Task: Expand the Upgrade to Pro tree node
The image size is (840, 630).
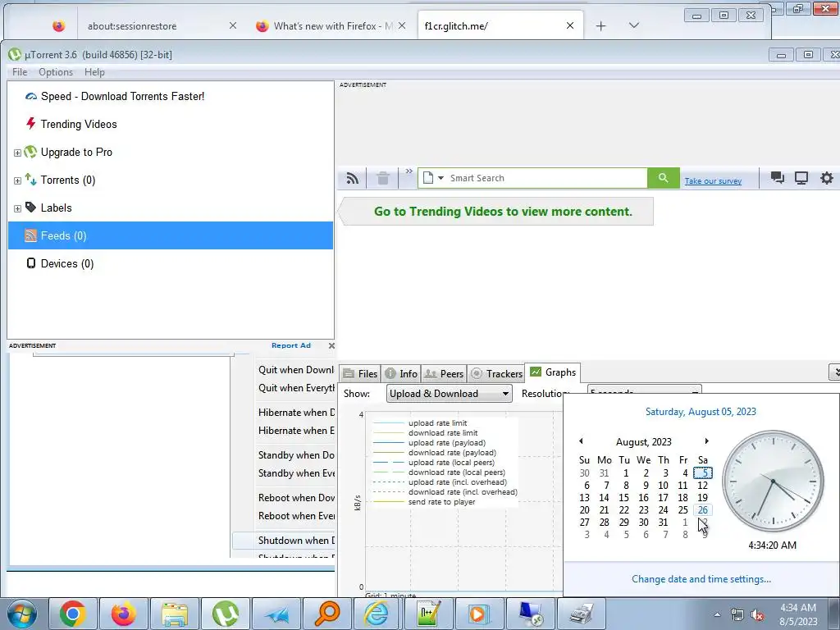Action: 17,153
